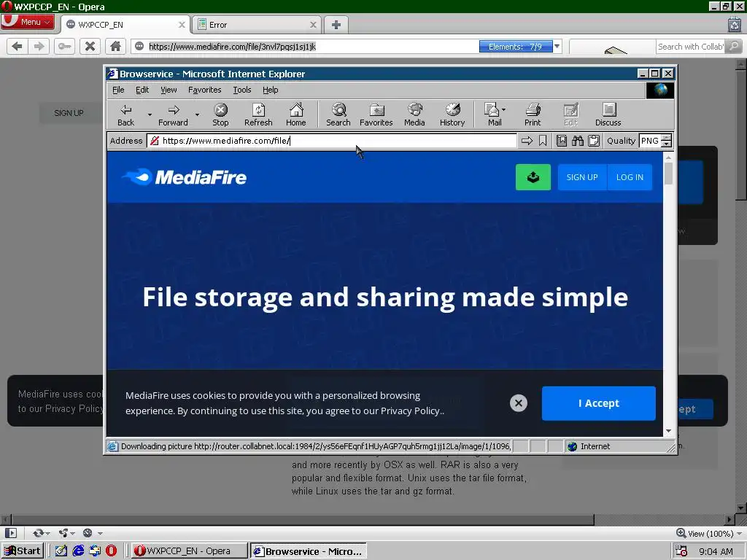The width and height of the screenshot is (747, 560).
Task: Open the Edit menu in Browservice
Action: pyautogui.click(x=142, y=90)
